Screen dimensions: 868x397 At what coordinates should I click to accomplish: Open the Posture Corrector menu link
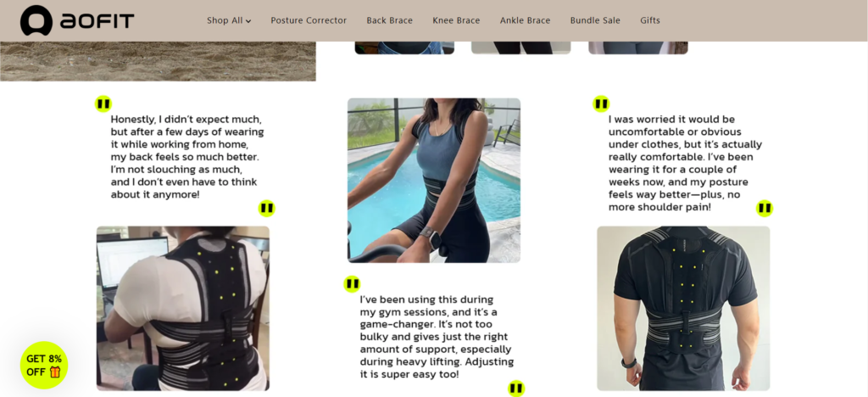coord(309,20)
